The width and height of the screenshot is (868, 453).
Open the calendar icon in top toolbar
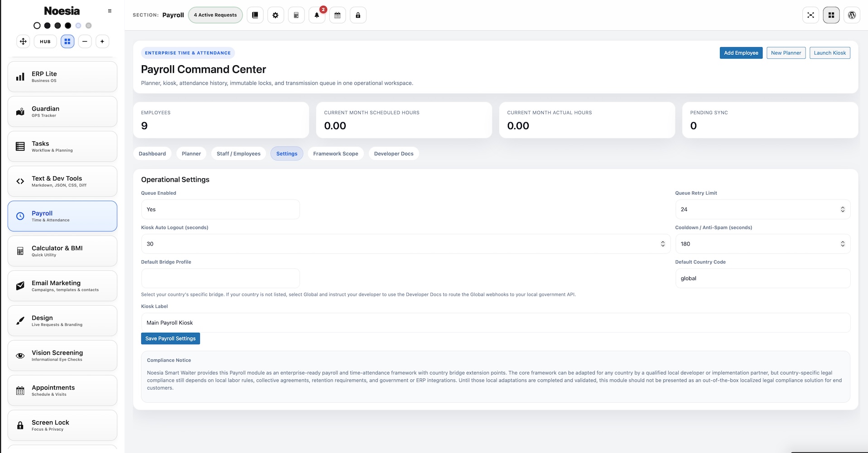pos(338,15)
